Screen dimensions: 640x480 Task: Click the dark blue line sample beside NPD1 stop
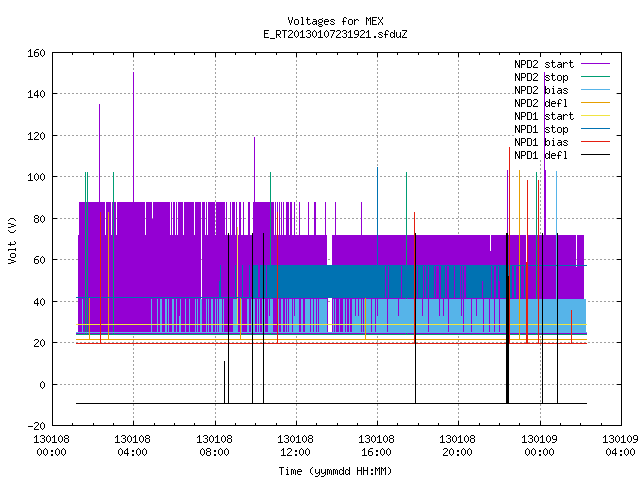click(596, 129)
